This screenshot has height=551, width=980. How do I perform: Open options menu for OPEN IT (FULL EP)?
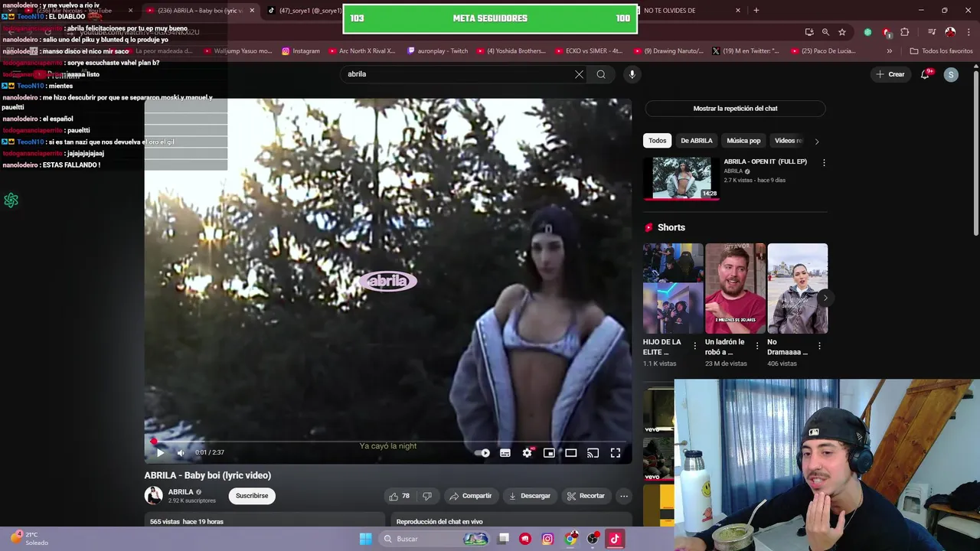tap(824, 162)
